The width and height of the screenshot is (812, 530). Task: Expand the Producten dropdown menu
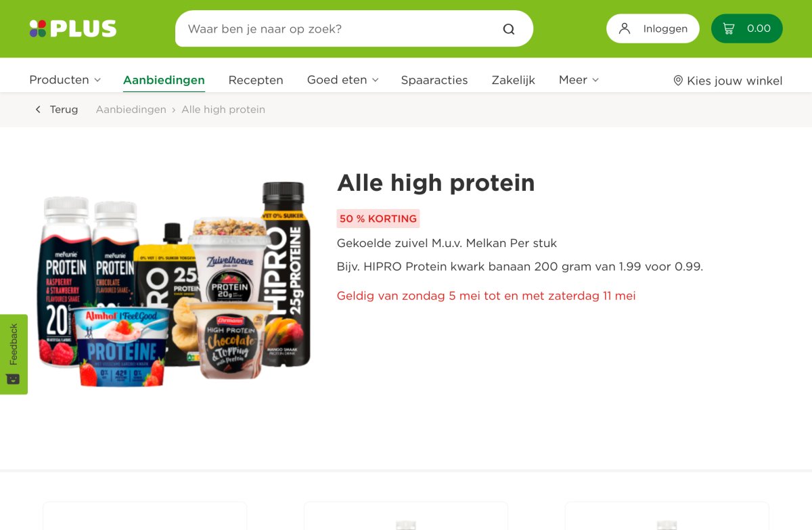click(x=65, y=80)
